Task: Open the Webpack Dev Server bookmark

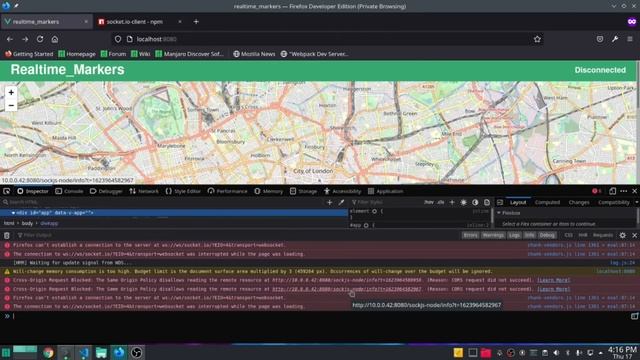Action: [314, 54]
